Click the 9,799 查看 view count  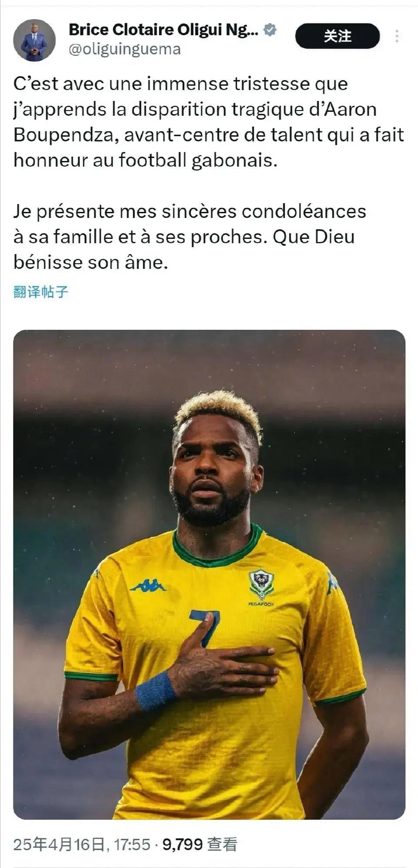point(200,844)
